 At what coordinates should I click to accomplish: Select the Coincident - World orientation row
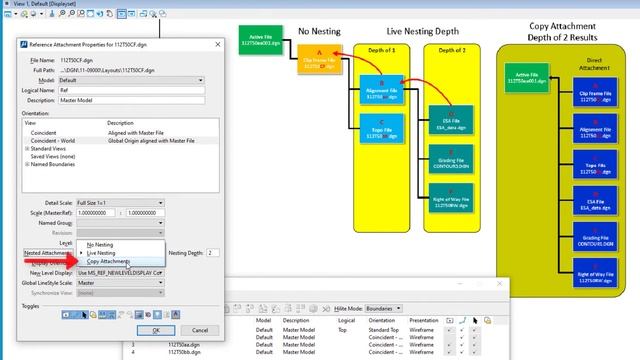click(120, 140)
